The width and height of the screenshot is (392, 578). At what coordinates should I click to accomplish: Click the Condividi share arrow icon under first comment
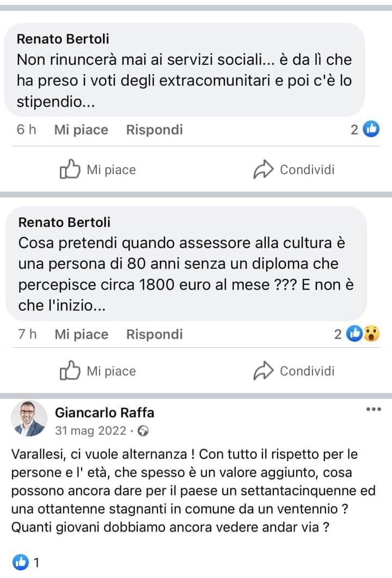coord(263,170)
